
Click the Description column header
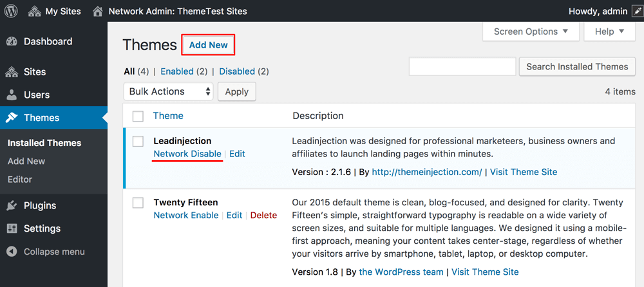tap(318, 116)
